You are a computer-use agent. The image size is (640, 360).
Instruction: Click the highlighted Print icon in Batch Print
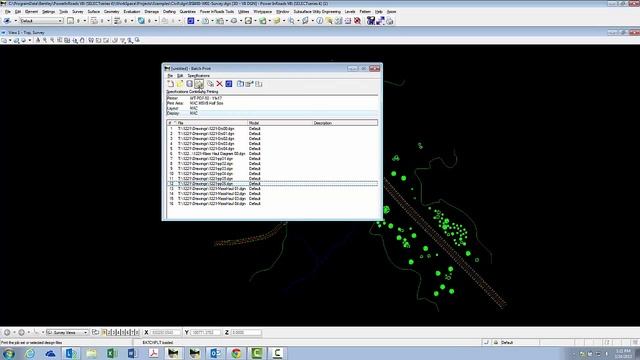[199, 84]
